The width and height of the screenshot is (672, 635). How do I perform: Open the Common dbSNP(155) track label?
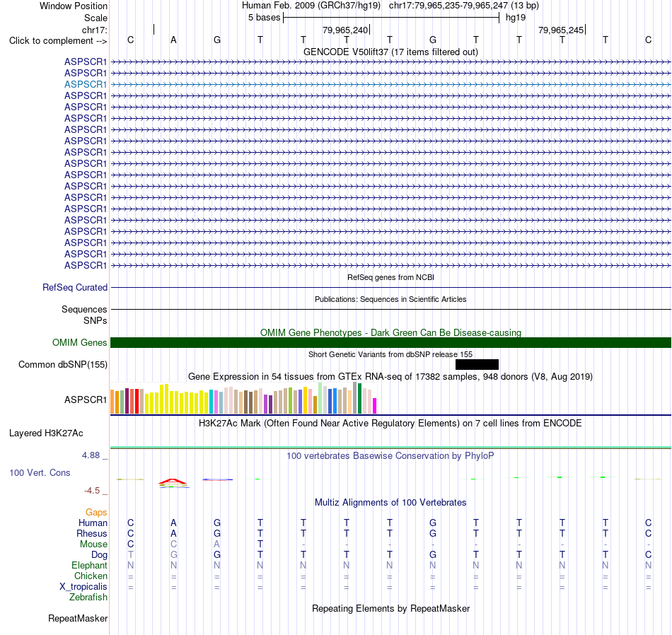pos(62,365)
